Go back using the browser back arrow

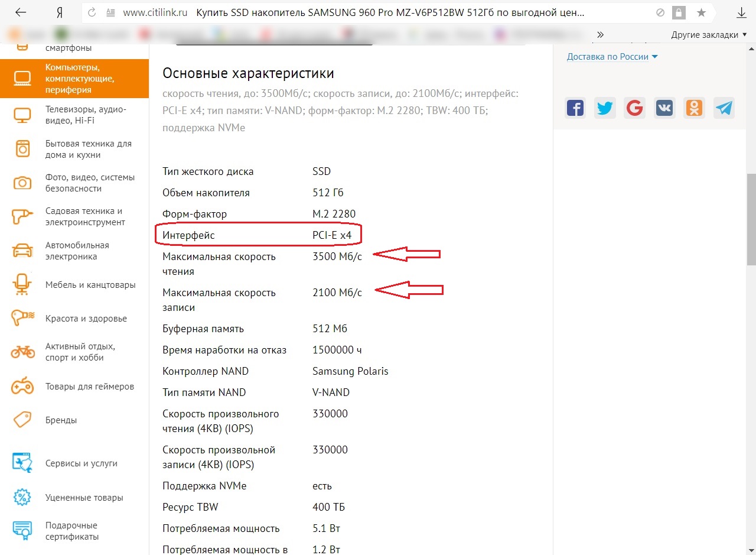click(x=21, y=12)
